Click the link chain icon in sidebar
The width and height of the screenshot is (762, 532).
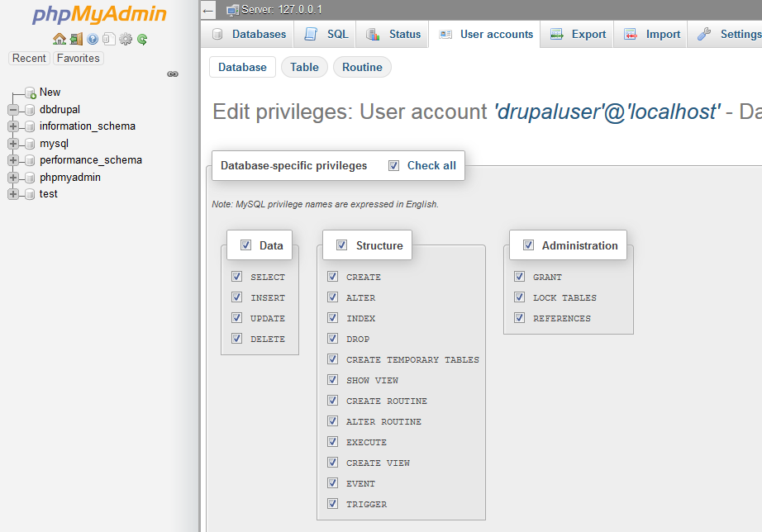[x=173, y=74]
